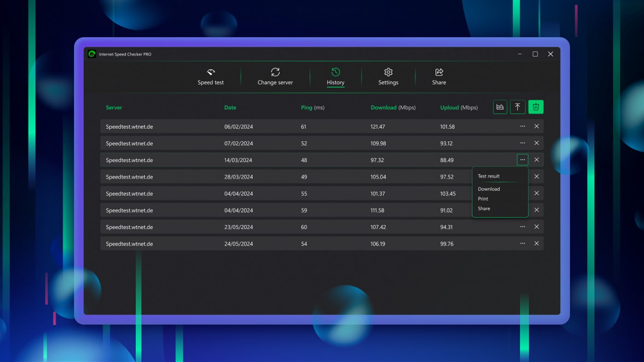
Task: Remove the entry with ping 59
Action: (537, 210)
